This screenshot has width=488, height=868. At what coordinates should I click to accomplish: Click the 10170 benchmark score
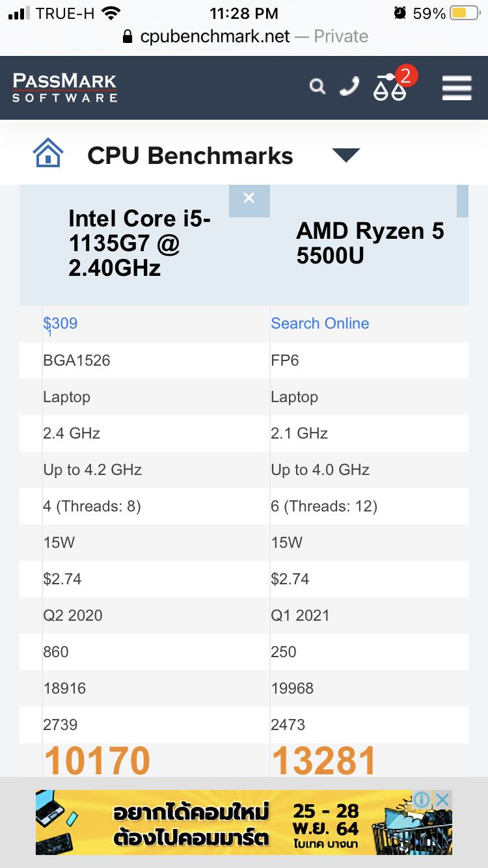point(97,761)
